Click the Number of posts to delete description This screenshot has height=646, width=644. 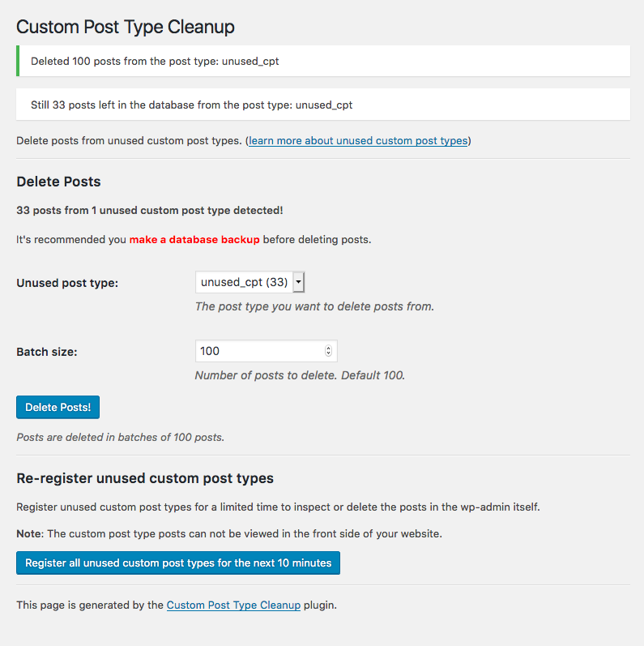click(300, 375)
